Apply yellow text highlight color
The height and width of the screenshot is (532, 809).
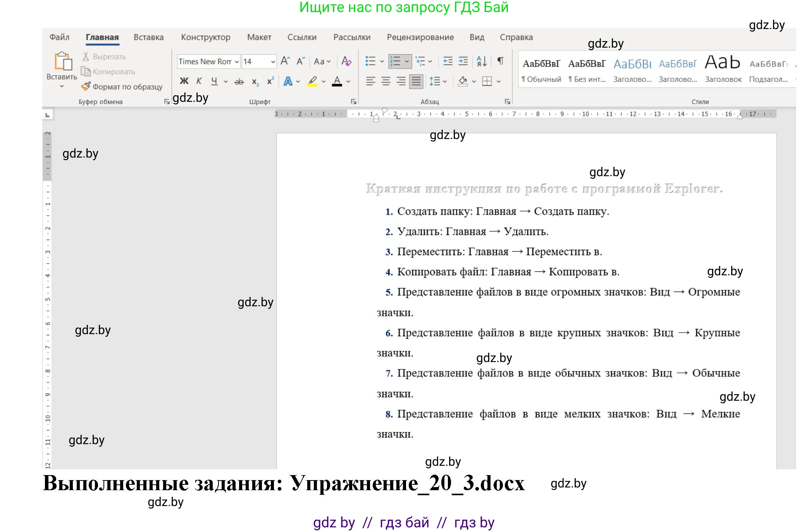[312, 81]
